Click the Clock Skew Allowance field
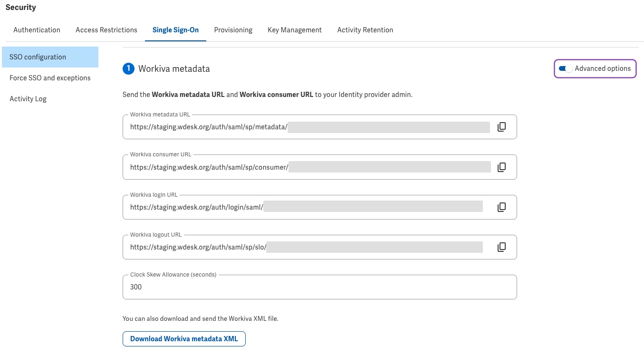 pos(319,287)
